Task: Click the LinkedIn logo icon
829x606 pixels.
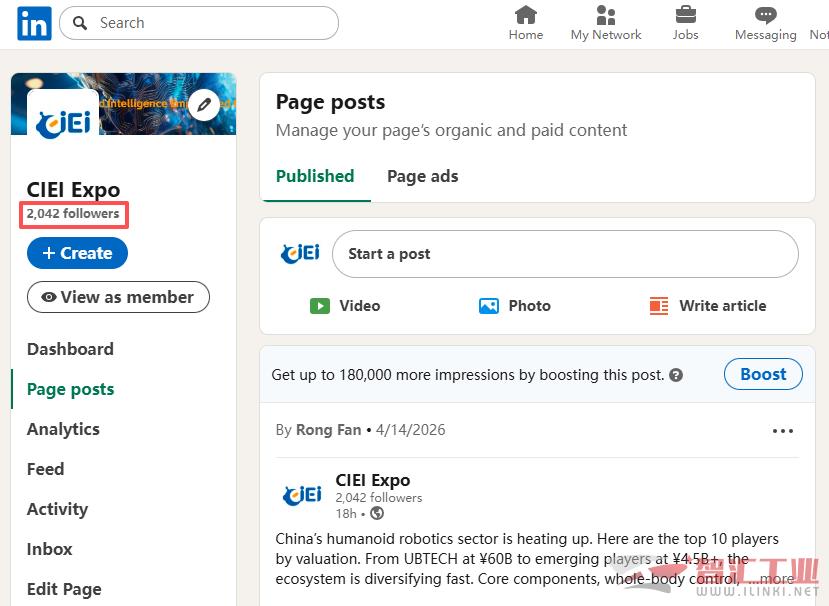Action: point(34,23)
